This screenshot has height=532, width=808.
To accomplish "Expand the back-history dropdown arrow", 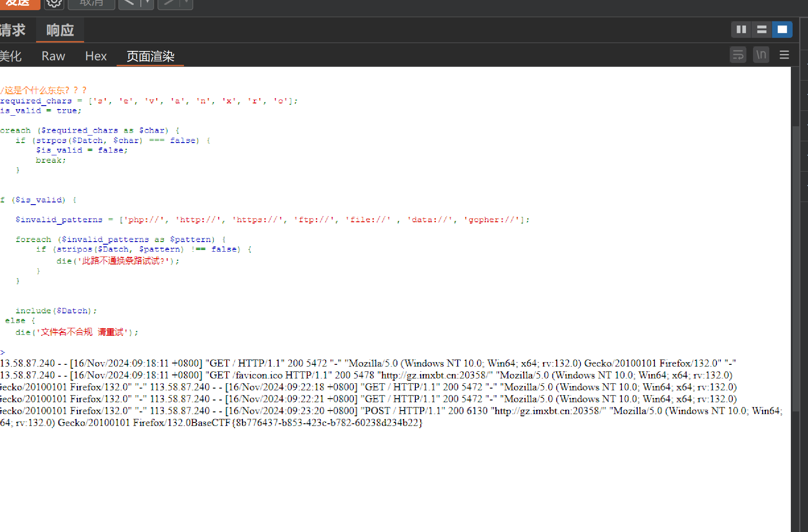I will coord(147,4).
